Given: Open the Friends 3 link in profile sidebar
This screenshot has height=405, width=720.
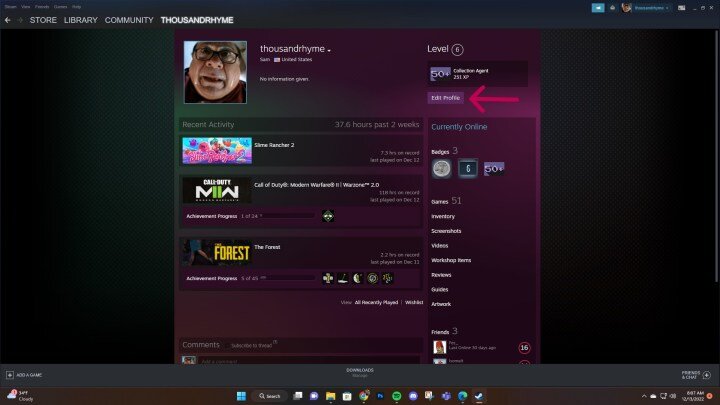Looking at the screenshot, I should [x=444, y=332].
